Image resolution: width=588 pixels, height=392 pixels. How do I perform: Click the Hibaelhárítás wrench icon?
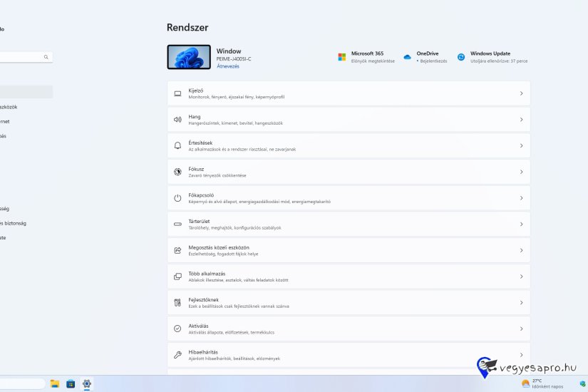tap(177, 354)
